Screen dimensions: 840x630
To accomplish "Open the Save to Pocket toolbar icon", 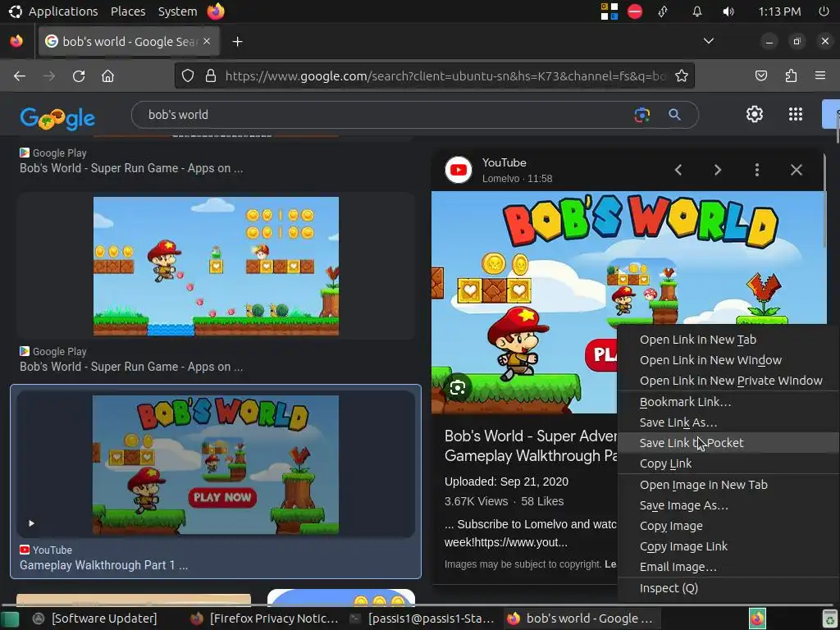I will pyautogui.click(x=760, y=76).
